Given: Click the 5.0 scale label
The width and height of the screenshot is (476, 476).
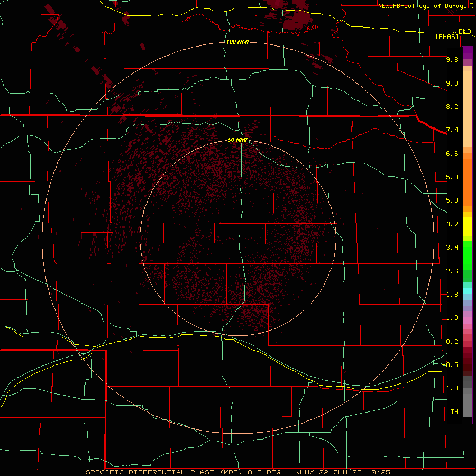Looking at the screenshot, I should (452, 200).
